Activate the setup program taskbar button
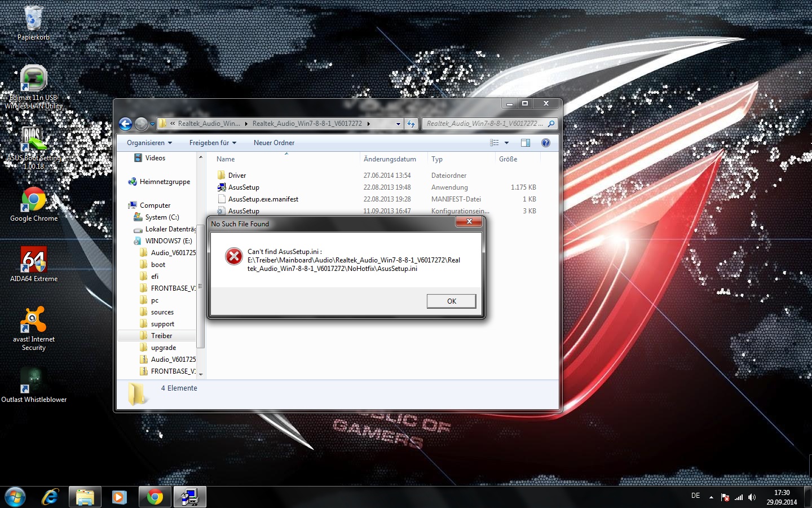Screen dimensions: 812x508 tap(189, 497)
